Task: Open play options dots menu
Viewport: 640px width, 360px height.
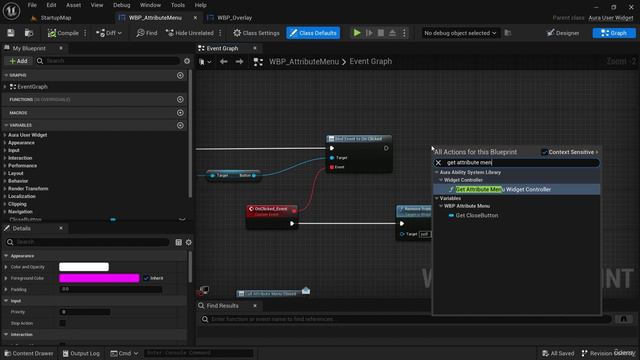Action: tap(404, 33)
